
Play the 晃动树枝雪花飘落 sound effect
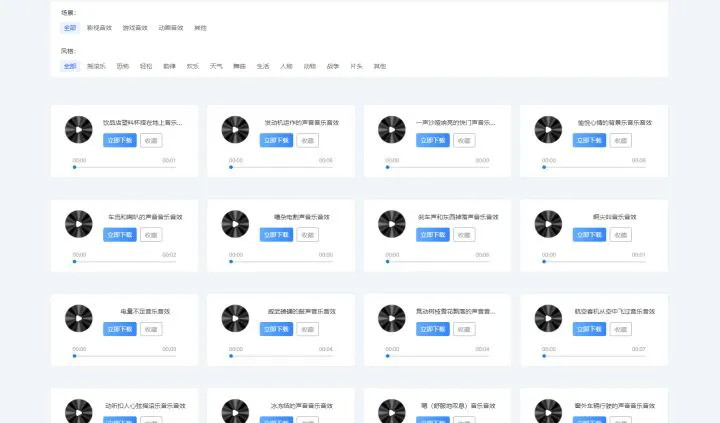[x=392, y=318]
